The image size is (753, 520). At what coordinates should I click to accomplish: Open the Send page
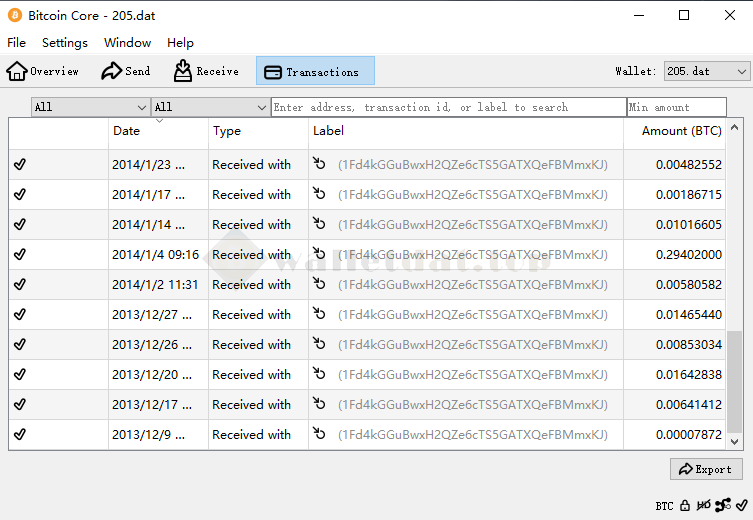126,71
